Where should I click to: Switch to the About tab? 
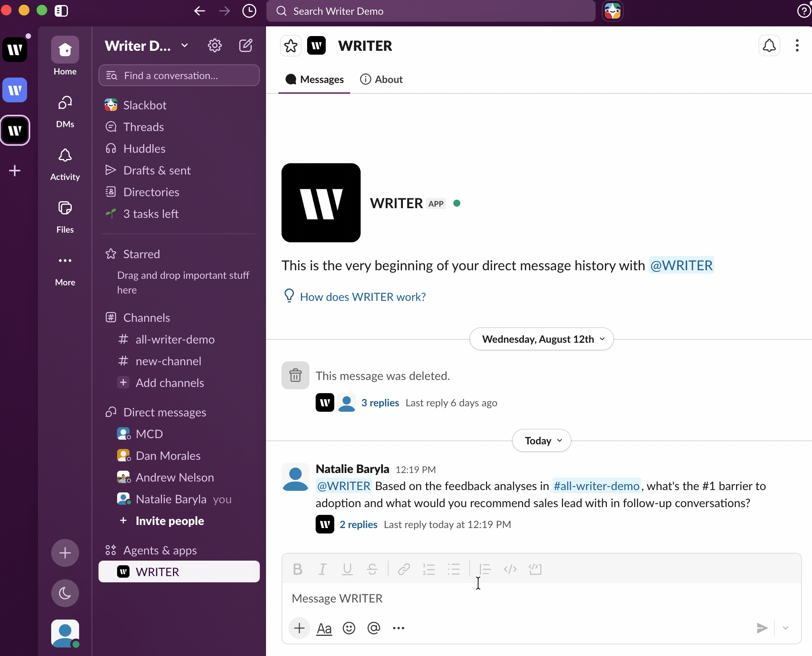(381, 79)
